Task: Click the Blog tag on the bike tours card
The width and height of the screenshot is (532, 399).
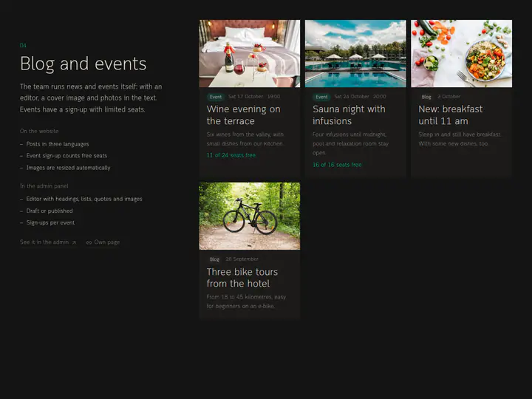Action: [x=214, y=259]
